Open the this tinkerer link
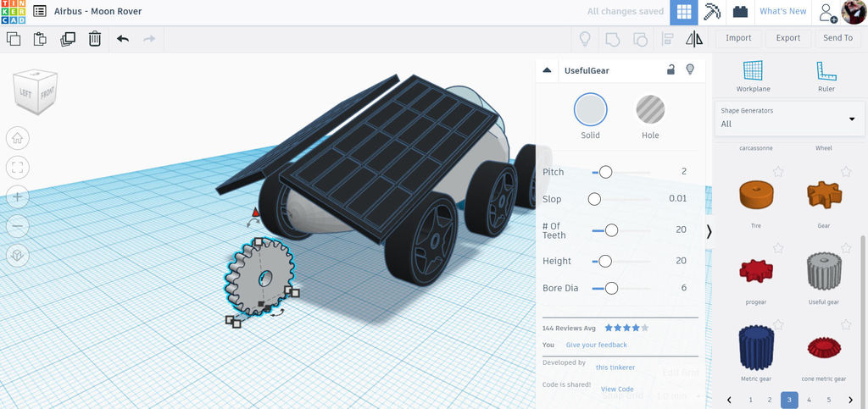The height and width of the screenshot is (409, 868). (615, 368)
